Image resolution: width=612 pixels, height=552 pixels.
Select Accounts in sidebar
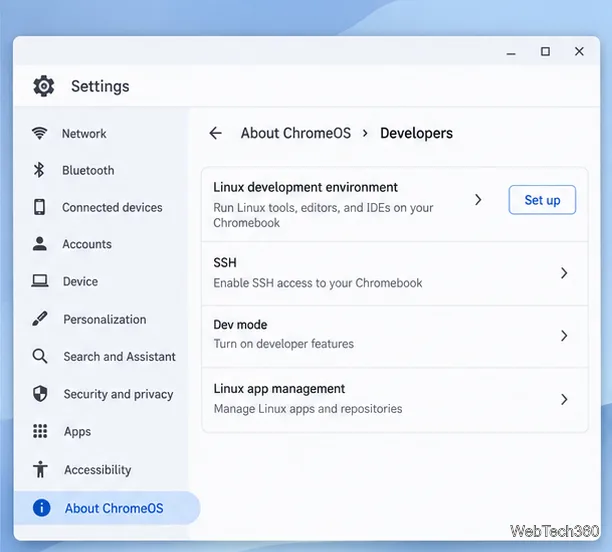click(x=87, y=244)
